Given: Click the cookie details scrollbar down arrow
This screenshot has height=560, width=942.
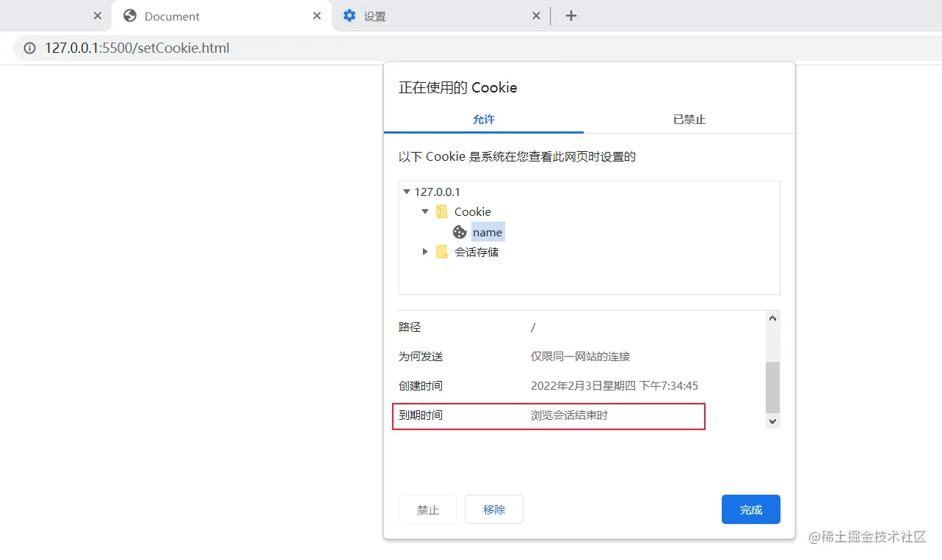Looking at the screenshot, I should coord(772,421).
